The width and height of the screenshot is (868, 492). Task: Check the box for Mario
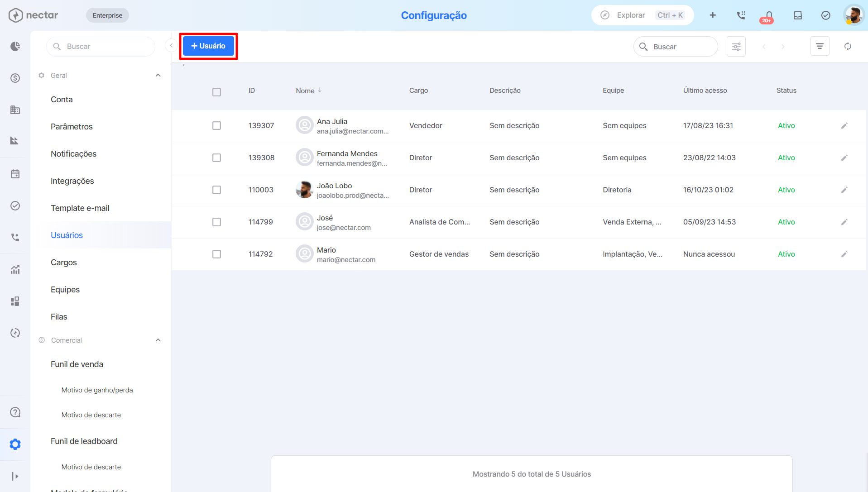coord(216,254)
